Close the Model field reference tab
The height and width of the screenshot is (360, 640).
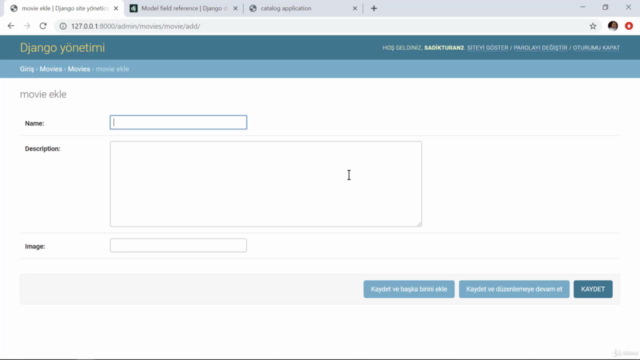point(236,8)
